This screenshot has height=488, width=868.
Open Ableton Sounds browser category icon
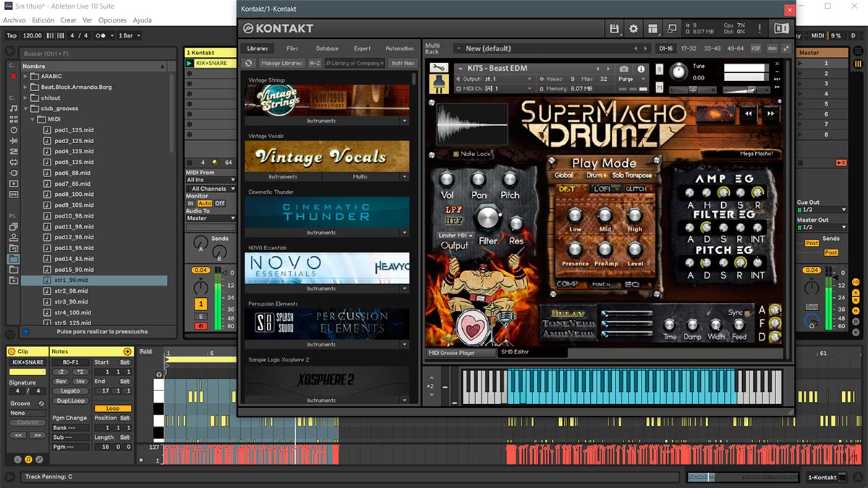point(14,108)
